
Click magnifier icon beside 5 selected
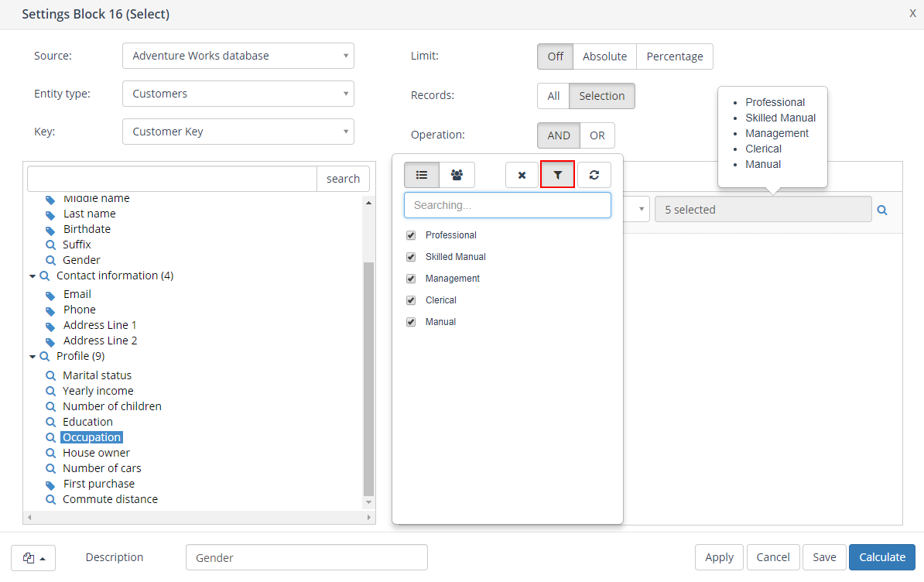[x=882, y=210]
